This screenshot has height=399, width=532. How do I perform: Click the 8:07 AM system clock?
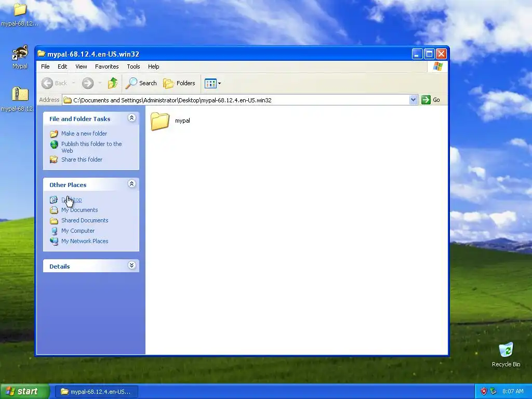pos(513,391)
